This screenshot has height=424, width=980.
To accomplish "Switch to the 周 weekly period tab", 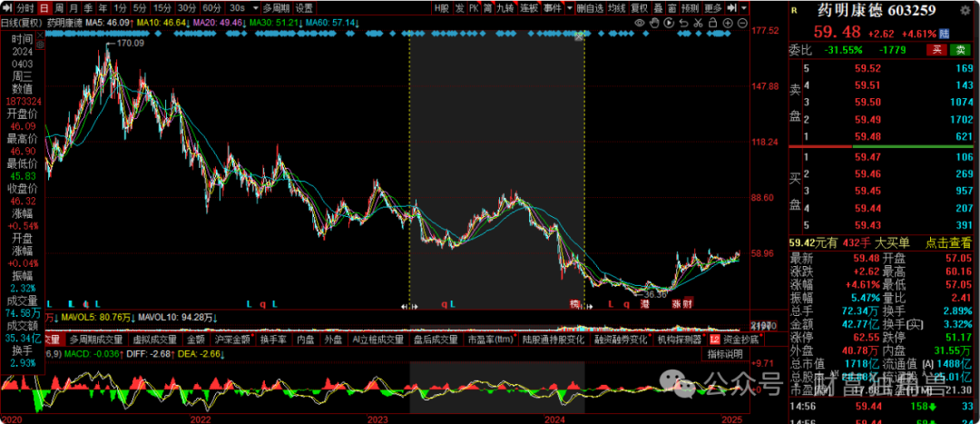I will tap(58, 8).
